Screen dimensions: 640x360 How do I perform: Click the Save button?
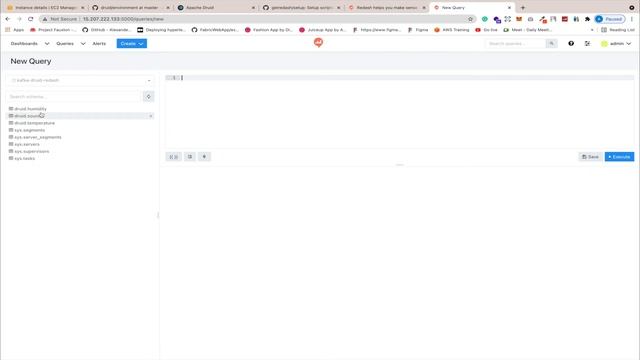[x=590, y=157]
